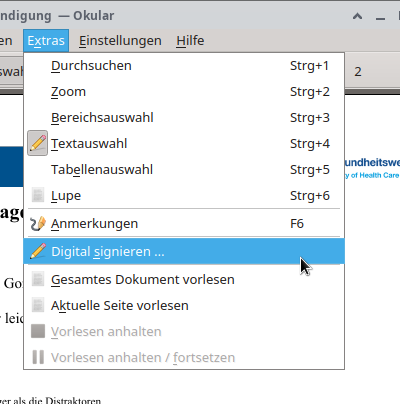Image resolution: width=400 pixels, height=404 pixels.
Task: Select the Textauswahl pencil icon
Action: (37, 143)
